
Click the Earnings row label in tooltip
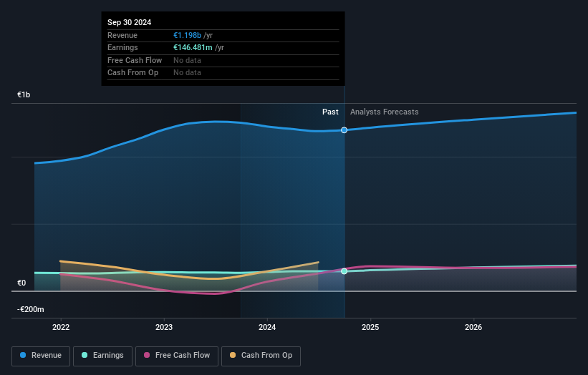122,47
